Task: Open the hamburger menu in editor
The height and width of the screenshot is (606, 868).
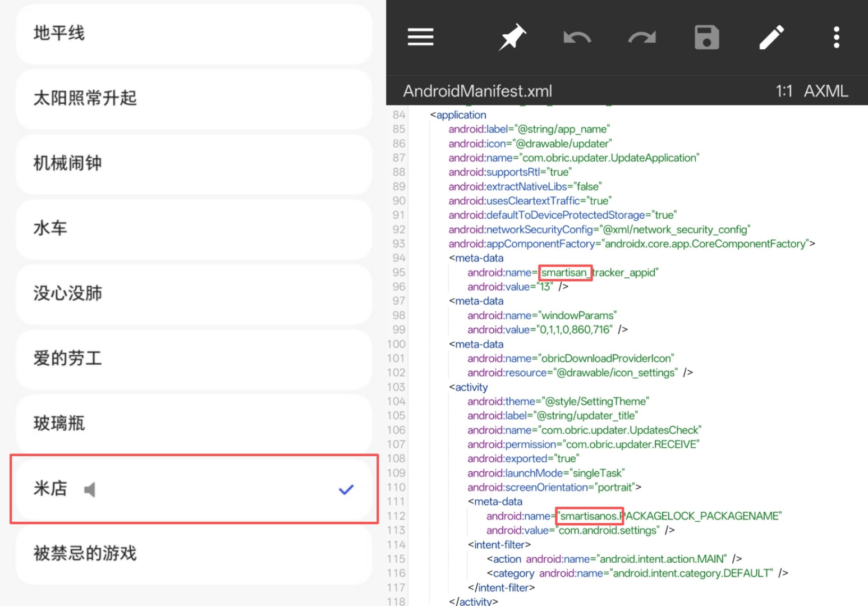Action: tap(420, 37)
